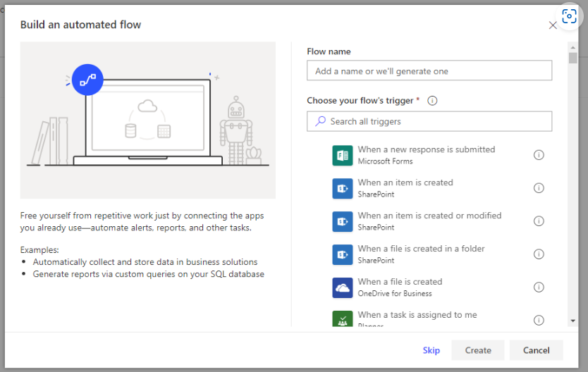Show info for 'file is created in a folder'

pos(539,254)
